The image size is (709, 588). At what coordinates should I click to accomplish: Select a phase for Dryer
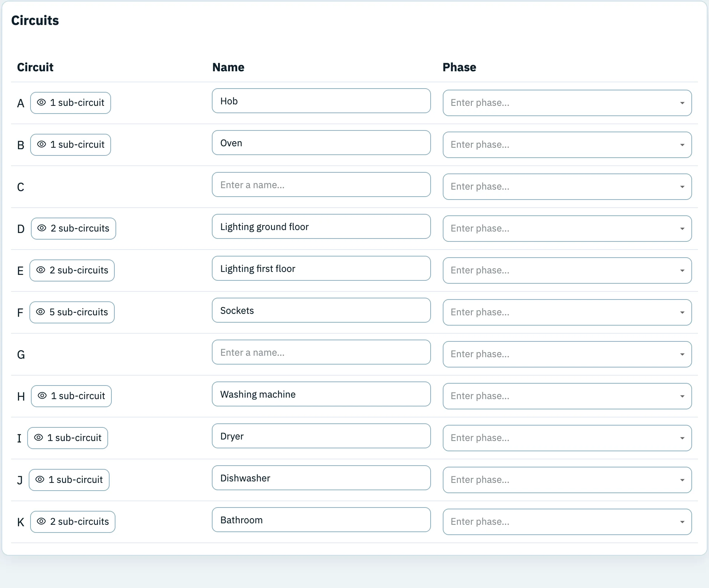coord(567,438)
